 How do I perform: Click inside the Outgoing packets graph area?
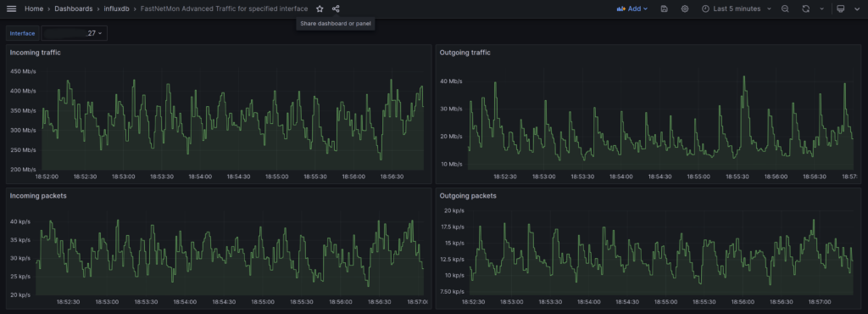pos(661,252)
